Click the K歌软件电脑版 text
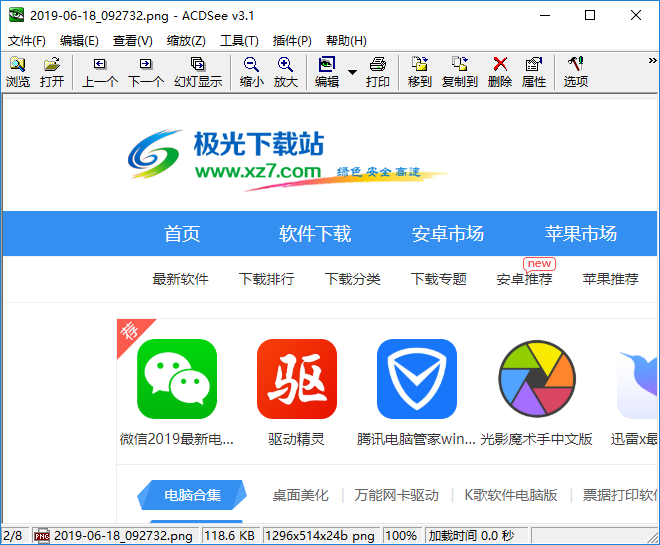Image resolution: width=660 pixels, height=545 pixels. [511, 495]
